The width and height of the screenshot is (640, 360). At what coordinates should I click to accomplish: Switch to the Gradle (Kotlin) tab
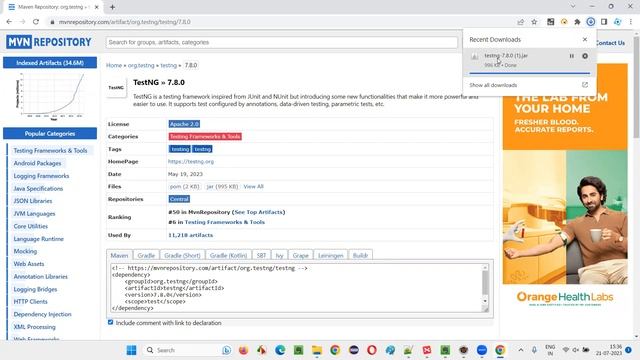pyautogui.click(x=228, y=255)
